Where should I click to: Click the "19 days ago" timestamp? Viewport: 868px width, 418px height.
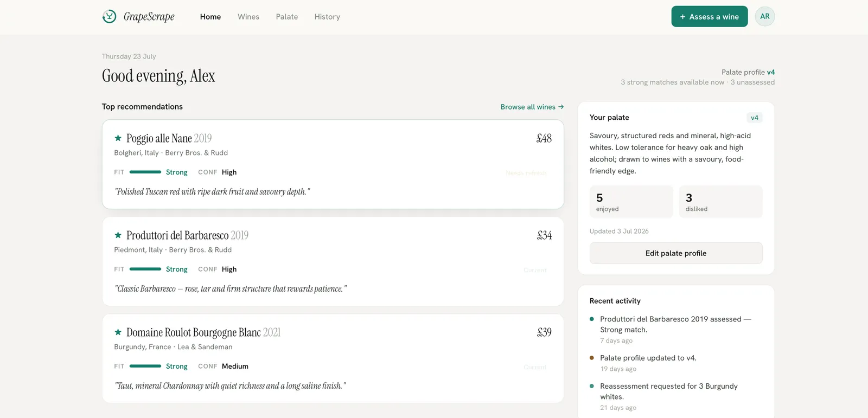tap(618, 369)
